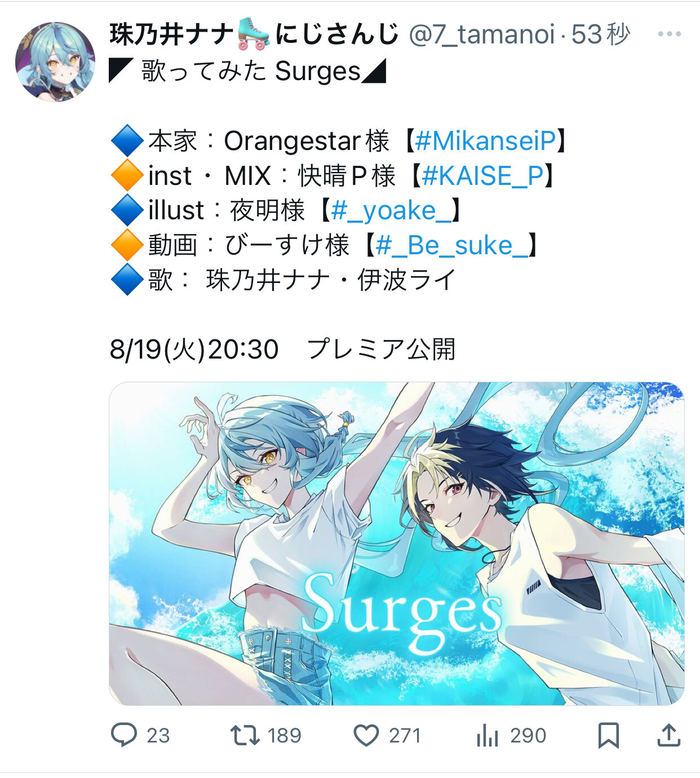Share the tweet via the upload icon
The image size is (700, 778).
[x=669, y=735]
